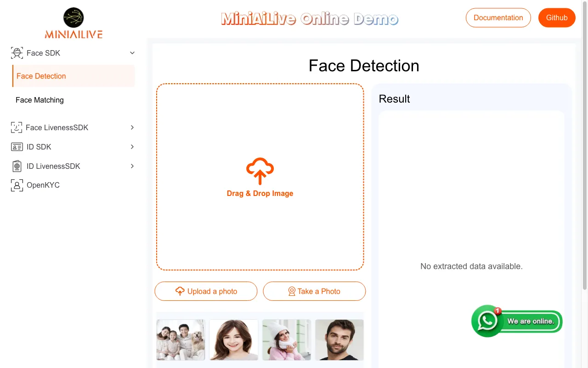Screen dimensions: 588x368
Task: Click No extracted data available text
Action: pos(471,266)
